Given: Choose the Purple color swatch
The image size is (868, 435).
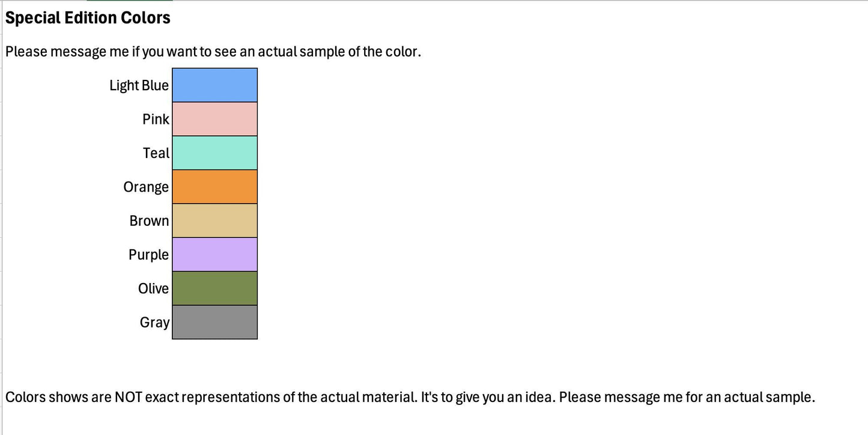Looking at the screenshot, I should (x=214, y=254).
